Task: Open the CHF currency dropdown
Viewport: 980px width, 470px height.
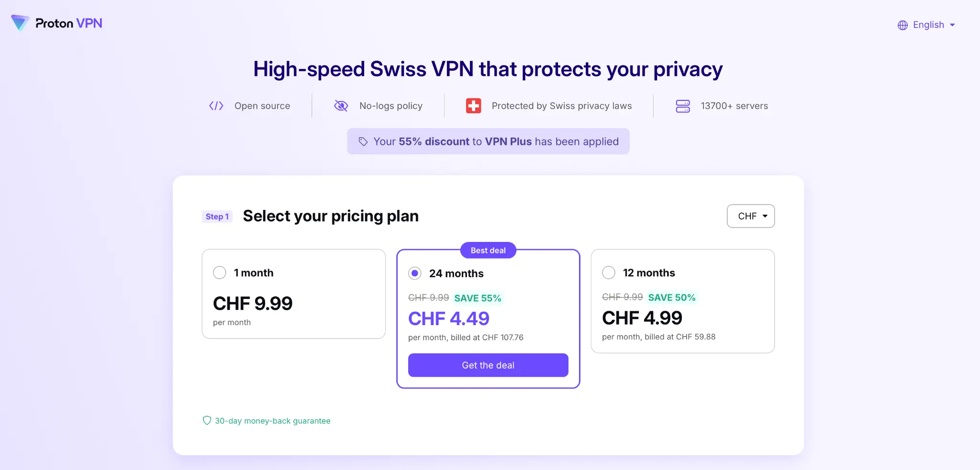Action: pyautogui.click(x=751, y=216)
